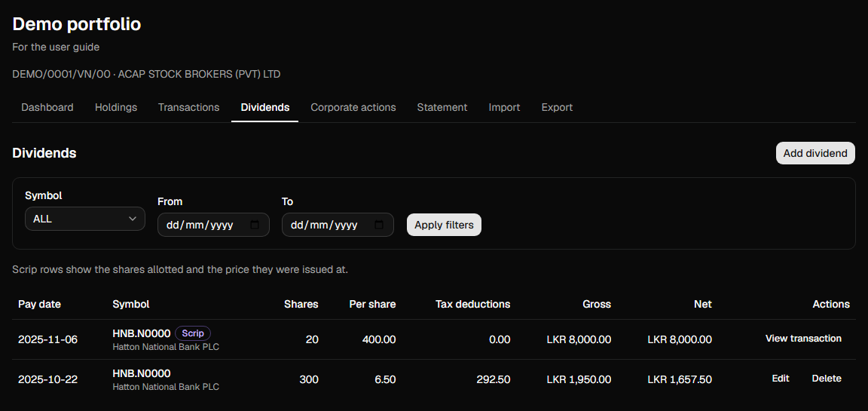Image resolution: width=868 pixels, height=411 pixels.
Task: Select the LKR 8,000.00 gross amount
Action: tap(579, 339)
